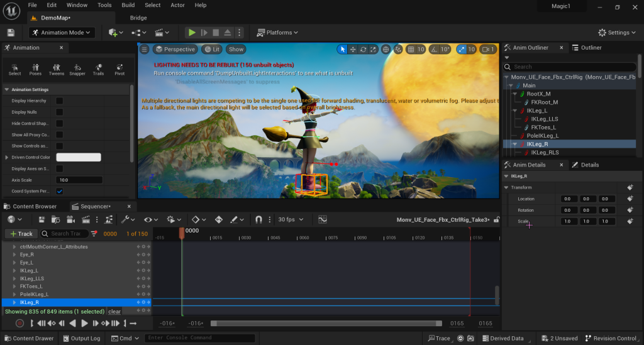Screen dimensions: 644x345
Task: Click the Driven Control Color swatch
Action: point(79,157)
